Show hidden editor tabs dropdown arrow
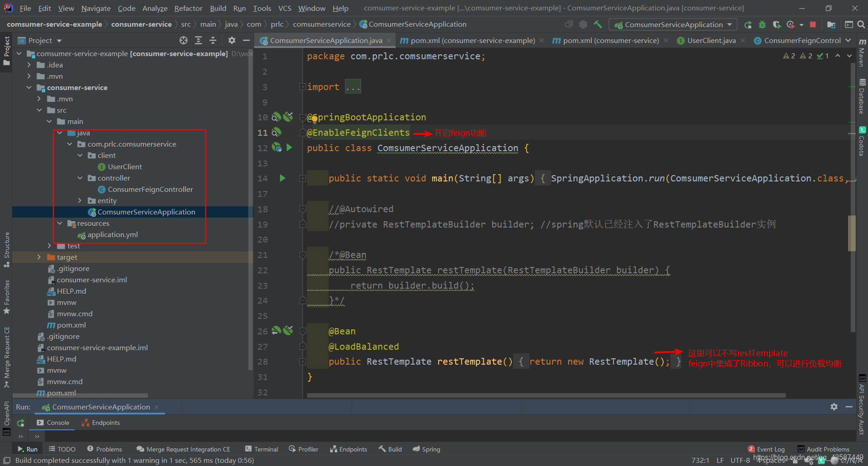Image resolution: width=868 pixels, height=466 pixels. 848,40
